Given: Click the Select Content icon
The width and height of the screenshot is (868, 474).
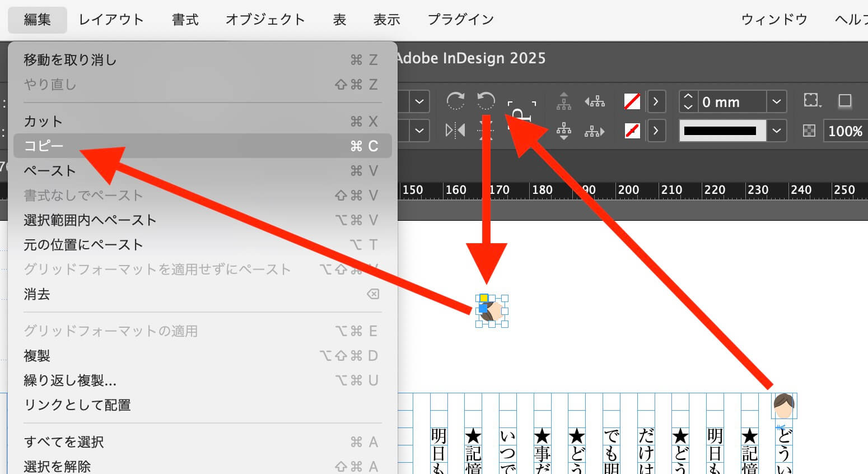Looking at the screenshot, I should 564,131.
